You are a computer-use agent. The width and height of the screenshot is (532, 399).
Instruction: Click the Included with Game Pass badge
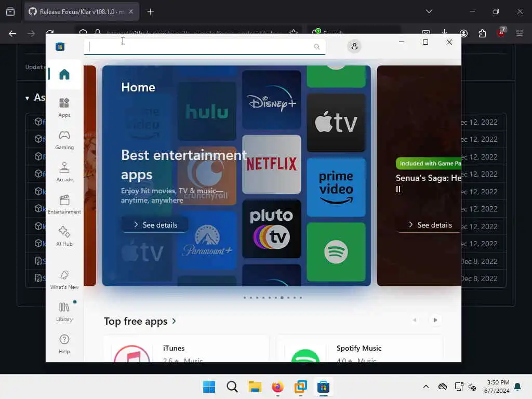429,164
